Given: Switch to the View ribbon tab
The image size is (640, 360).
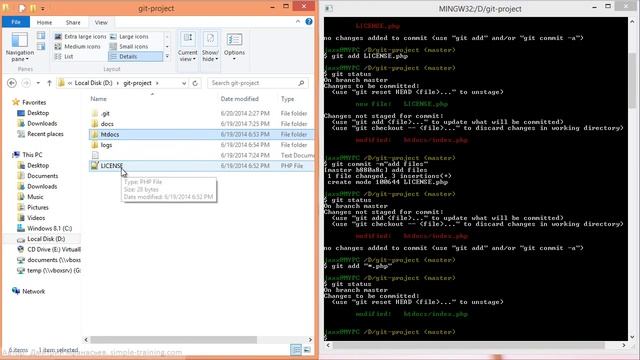Looking at the screenshot, I should [101, 22].
